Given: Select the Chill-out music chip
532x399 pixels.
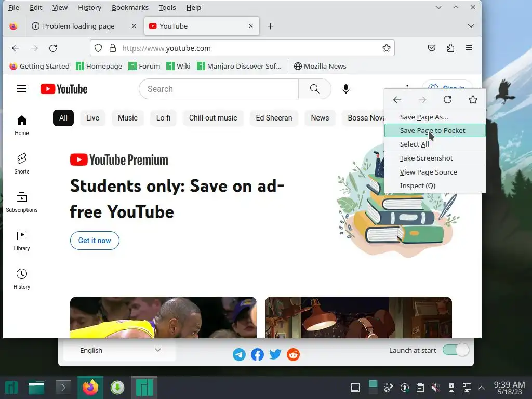Looking at the screenshot, I should pyautogui.click(x=213, y=118).
